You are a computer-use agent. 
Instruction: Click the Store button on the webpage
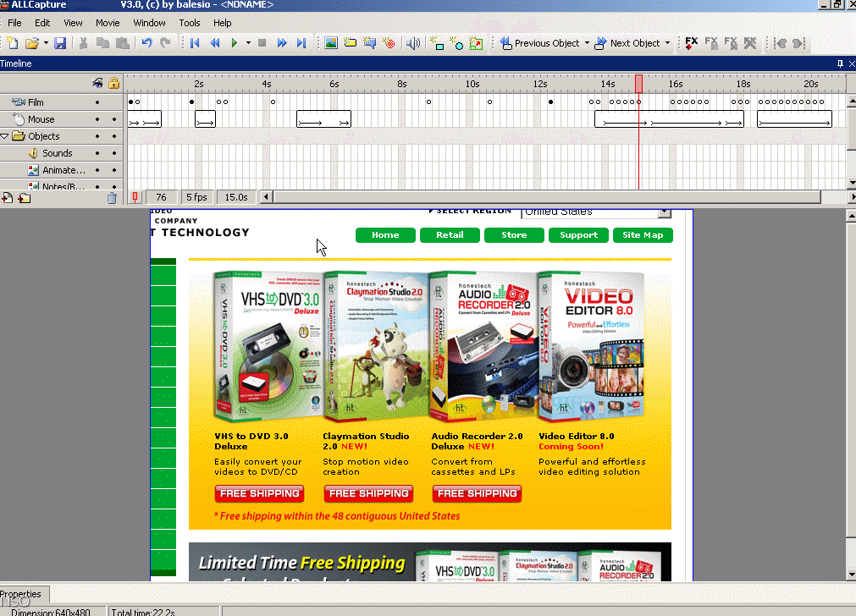(514, 235)
